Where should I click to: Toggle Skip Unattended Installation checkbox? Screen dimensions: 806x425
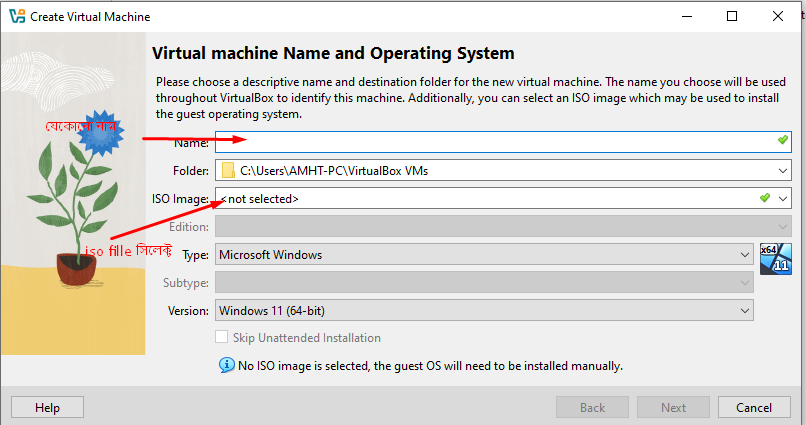(x=222, y=338)
